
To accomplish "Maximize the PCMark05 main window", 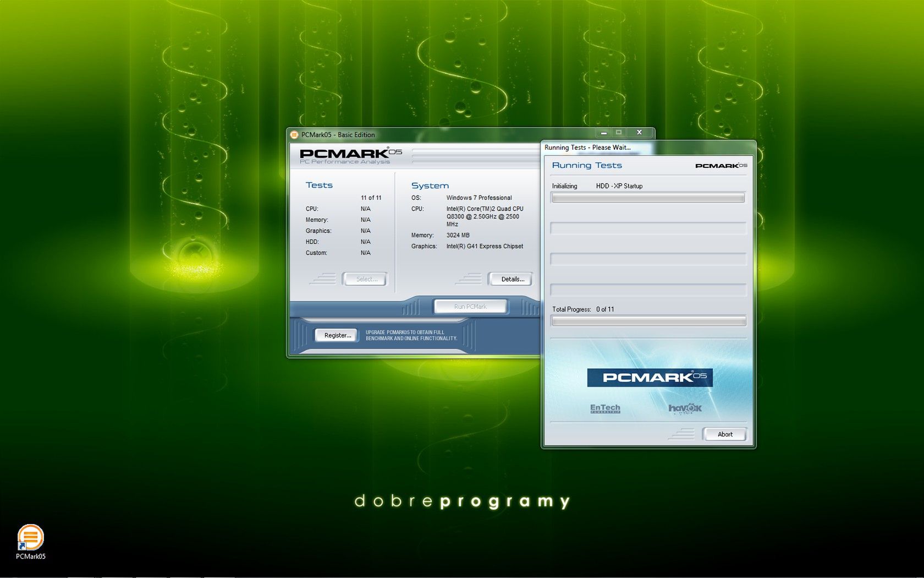I will [x=619, y=133].
